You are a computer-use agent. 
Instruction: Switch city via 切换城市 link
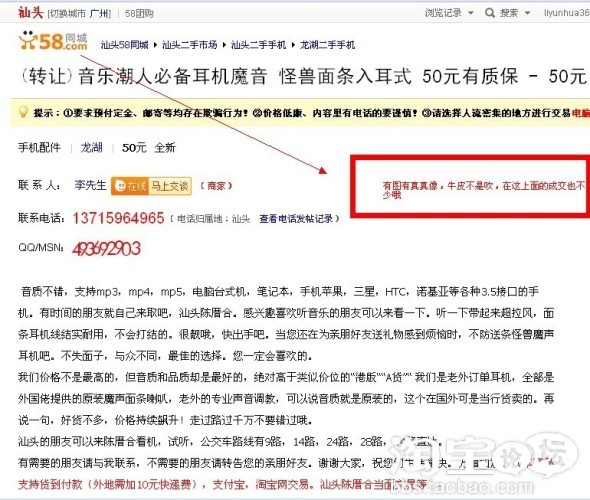pyautogui.click(x=68, y=14)
